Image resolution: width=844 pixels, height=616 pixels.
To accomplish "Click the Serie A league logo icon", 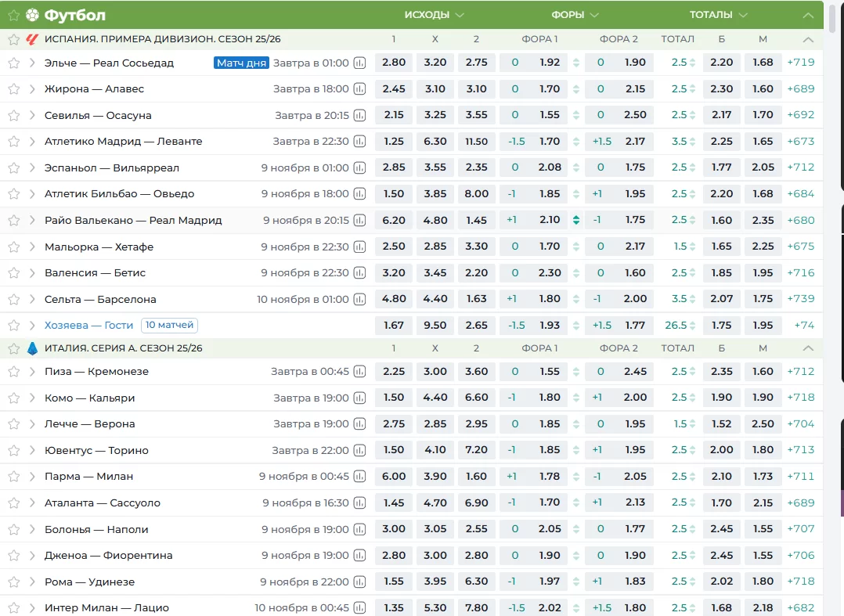I will [32, 348].
